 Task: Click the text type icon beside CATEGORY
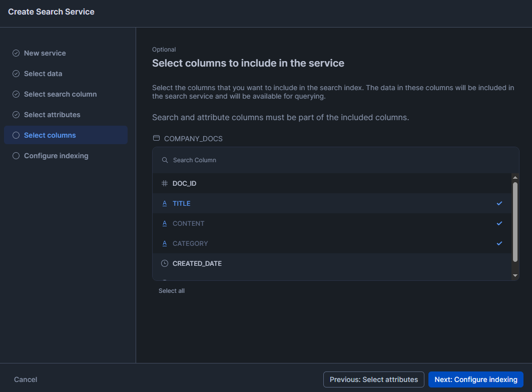click(x=165, y=243)
